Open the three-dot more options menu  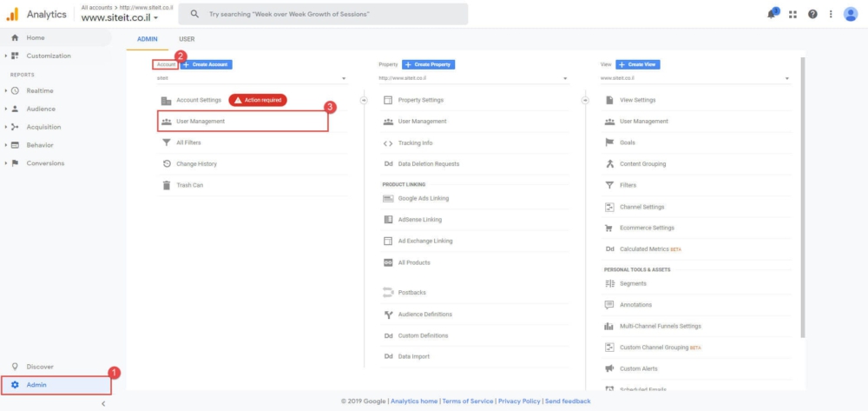tap(831, 15)
